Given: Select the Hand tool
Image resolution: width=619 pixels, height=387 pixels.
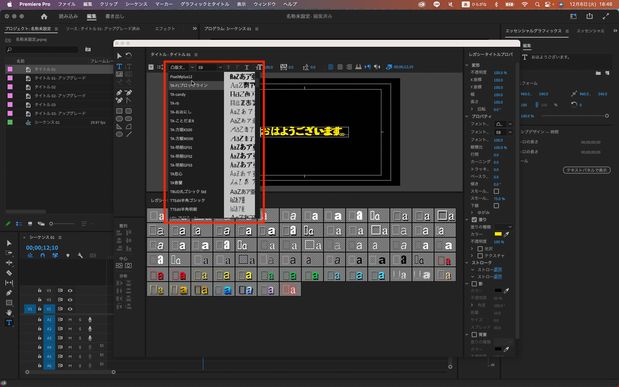Looking at the screenshot, I should point(9,313).
